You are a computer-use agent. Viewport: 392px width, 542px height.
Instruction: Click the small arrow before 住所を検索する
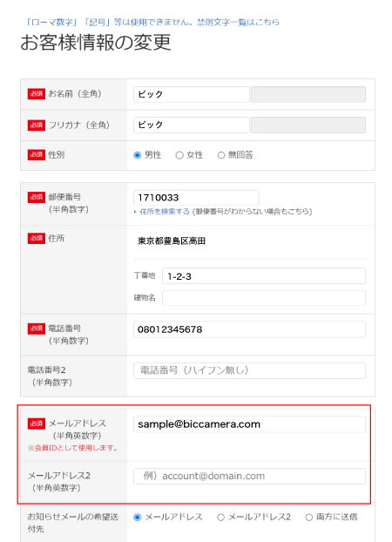tap(135, 212)
